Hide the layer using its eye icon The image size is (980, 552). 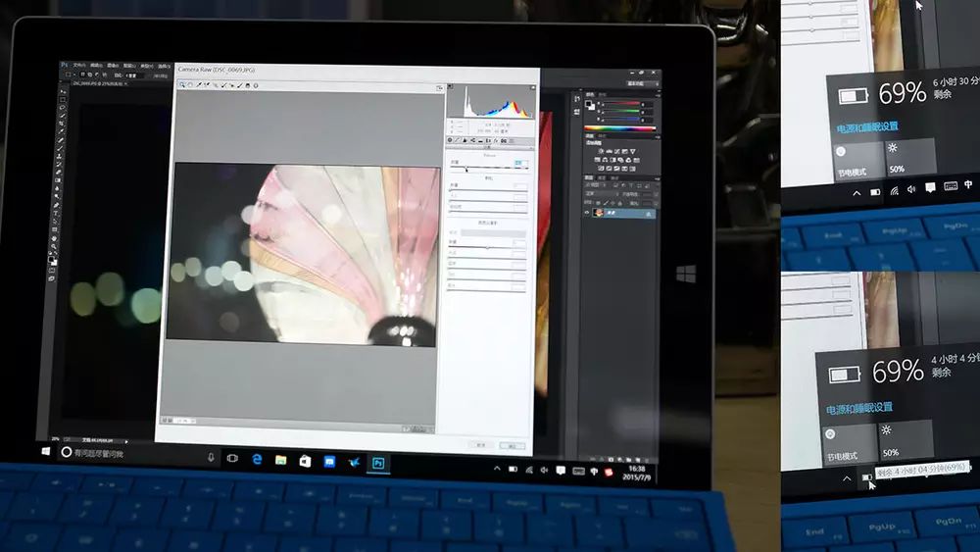tap(586, 213)
